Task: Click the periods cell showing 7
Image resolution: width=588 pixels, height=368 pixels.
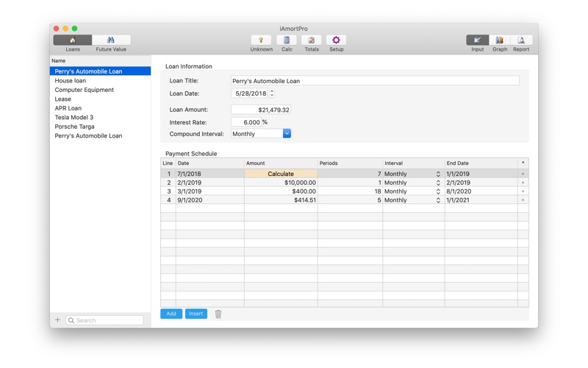Action: point(350,174)
